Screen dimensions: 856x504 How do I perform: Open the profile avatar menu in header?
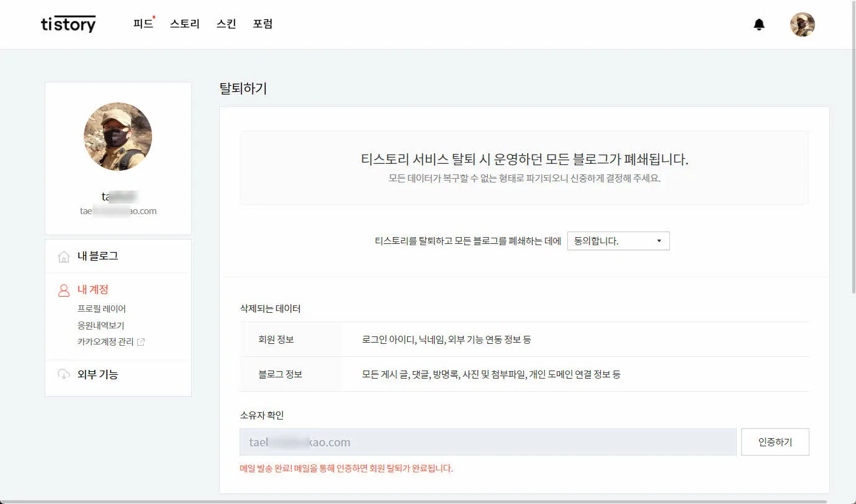[802, 24]
